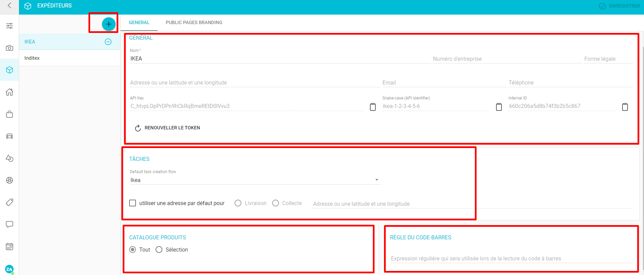Select the Livraison radio button
The height and width of the screenshot is (275, 644).
pyautogui.click(x=238, y=203)
